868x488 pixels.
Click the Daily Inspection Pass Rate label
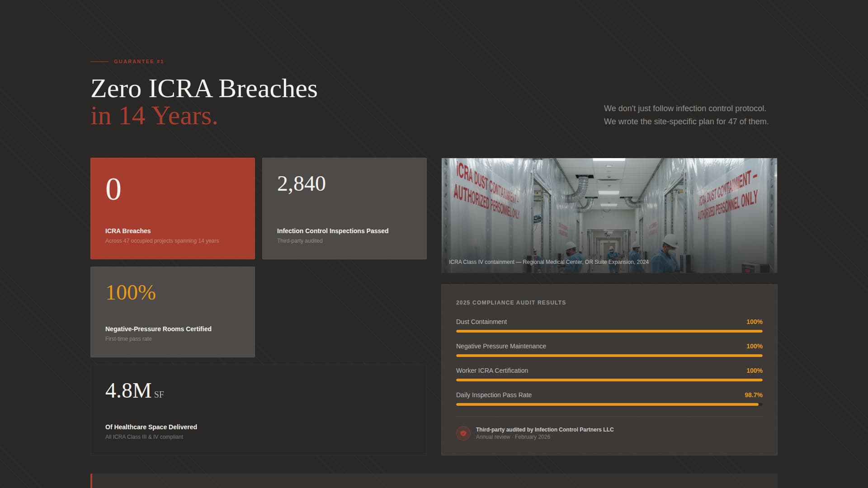click(x=494, y=395)
